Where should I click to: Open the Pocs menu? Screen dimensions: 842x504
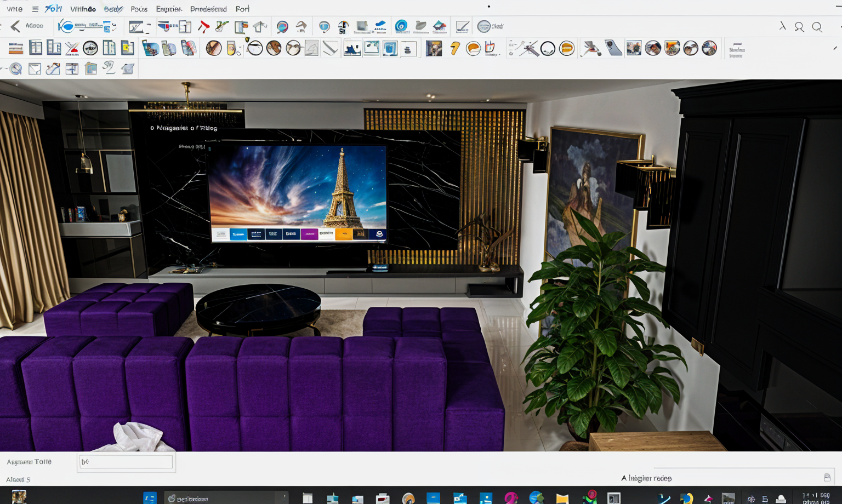click(x=139, y=9)
